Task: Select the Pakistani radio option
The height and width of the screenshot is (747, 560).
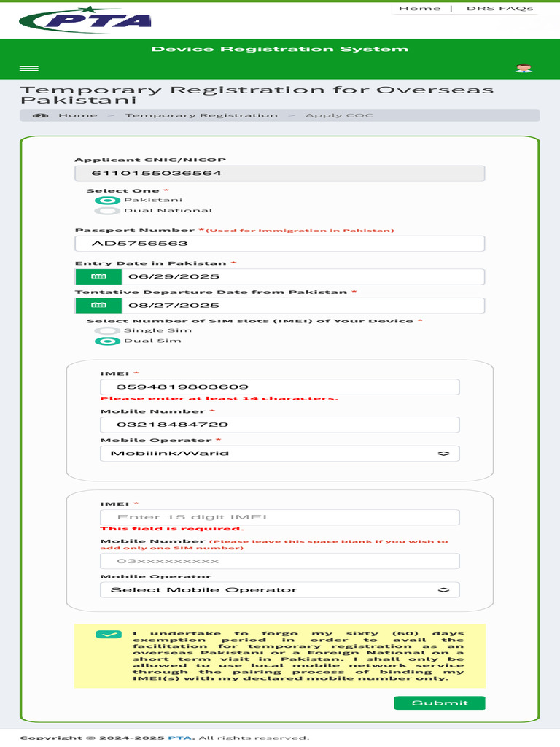Action: (x=107, y=201)
